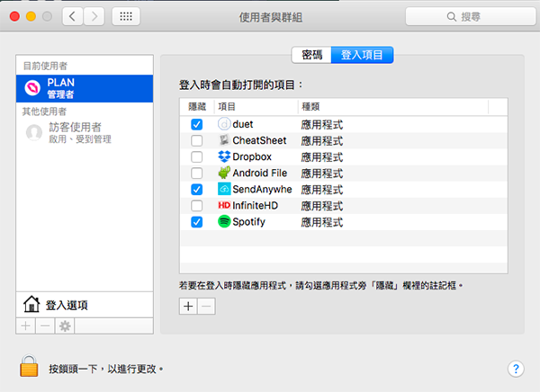
Task: Switch to the 密碼 tab
Action: pos(311,55)
